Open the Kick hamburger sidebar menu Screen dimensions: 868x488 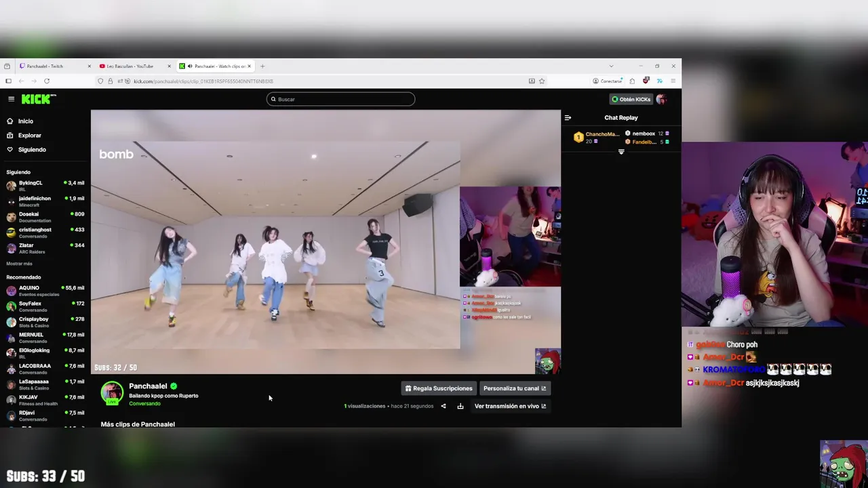point(11,99)
